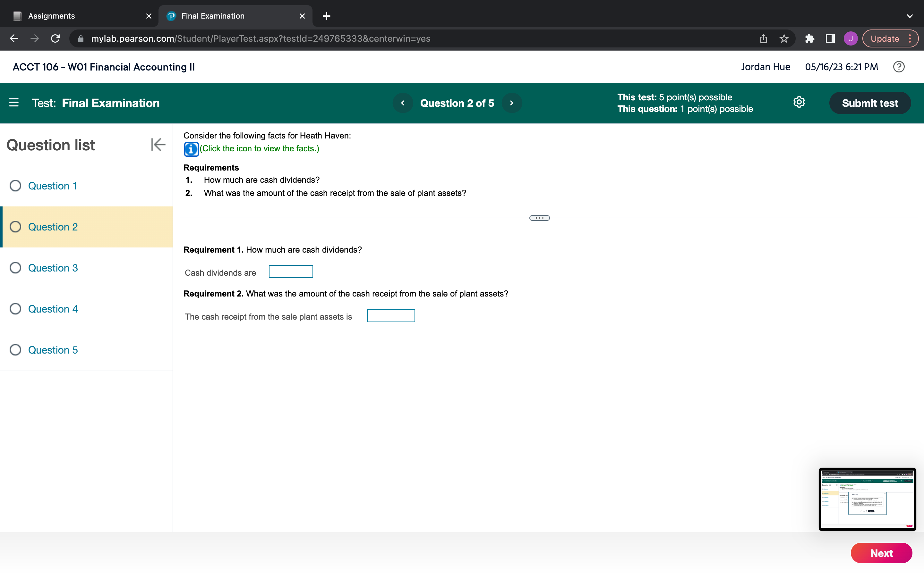The width and height of the screenshot is (924, 577).
Task: Click the browser bookmark star icon
Action: pos(784,38)
